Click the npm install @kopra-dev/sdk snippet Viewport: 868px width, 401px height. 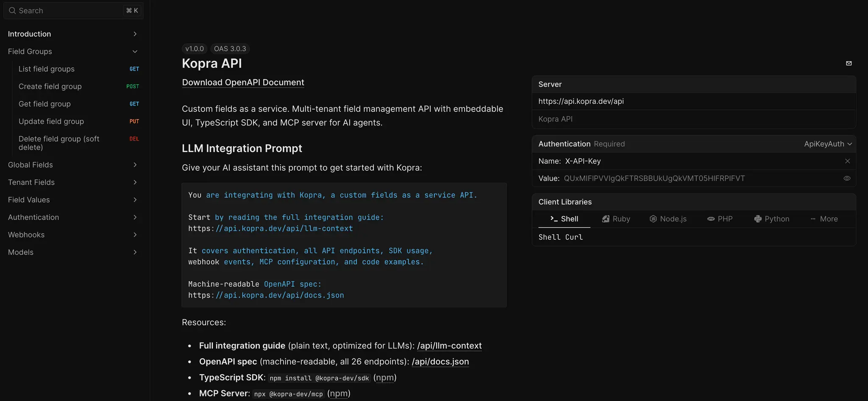pyautogui.click(x=319, y=378)
